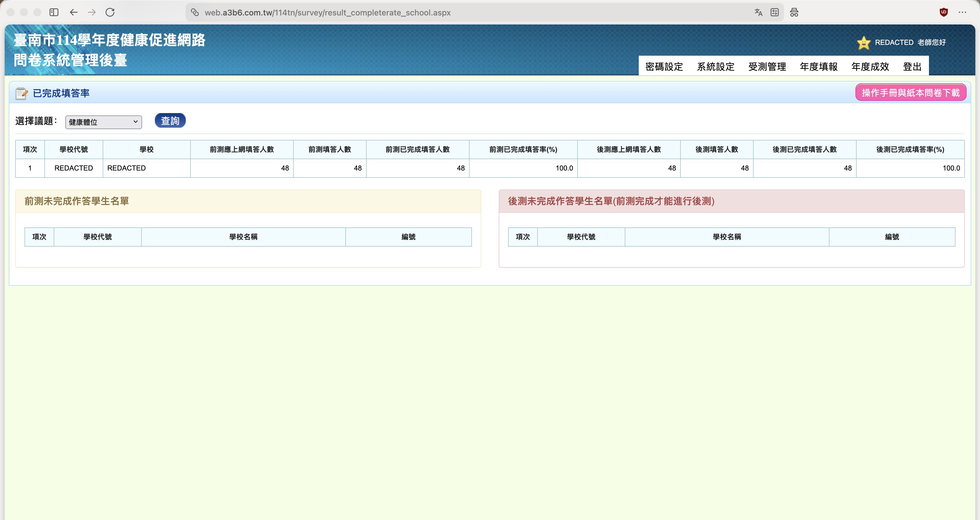Download manuals via 操作手冊與紙本問卷下載 button
Image resolution: width=980 pixels, height=520 pixels.
click(911, 93)
